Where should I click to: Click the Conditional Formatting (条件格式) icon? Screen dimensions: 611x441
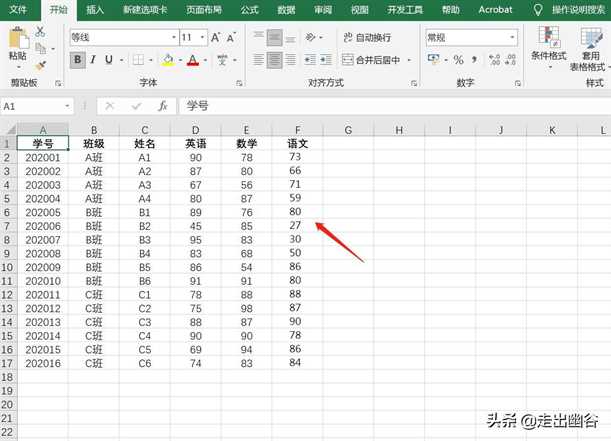[x=547, y=43]
